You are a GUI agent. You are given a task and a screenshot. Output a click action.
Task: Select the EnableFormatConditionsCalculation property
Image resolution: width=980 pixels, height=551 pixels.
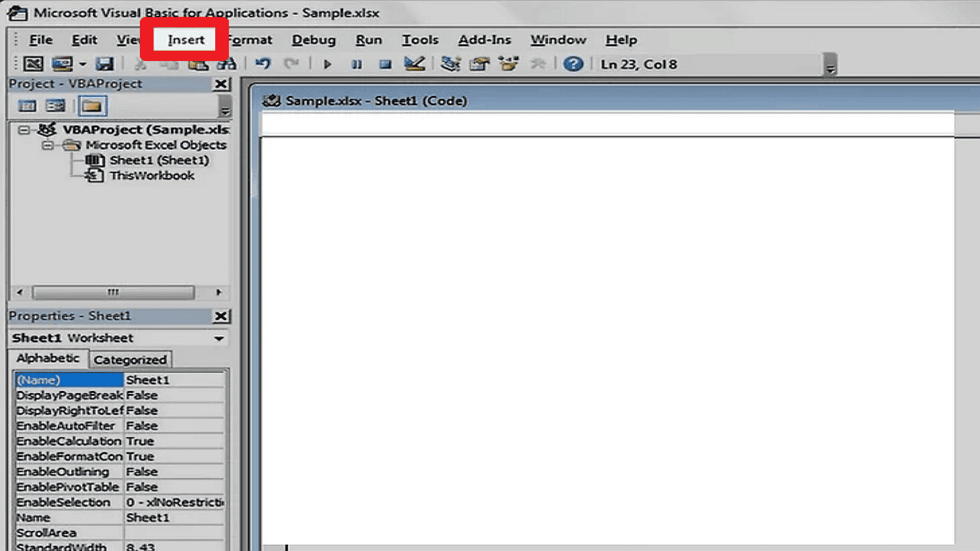(x=70, y=456)
